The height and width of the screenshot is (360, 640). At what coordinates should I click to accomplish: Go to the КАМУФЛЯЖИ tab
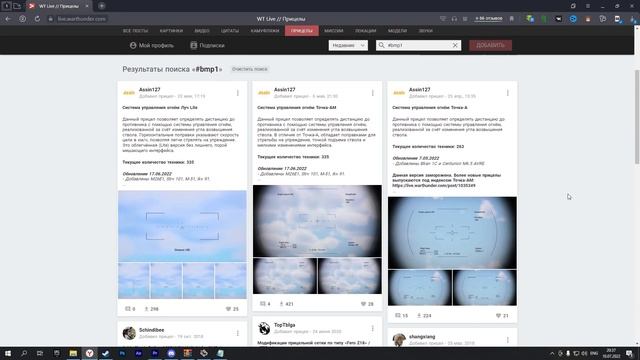pyautogui.click(x=265, y=31)
